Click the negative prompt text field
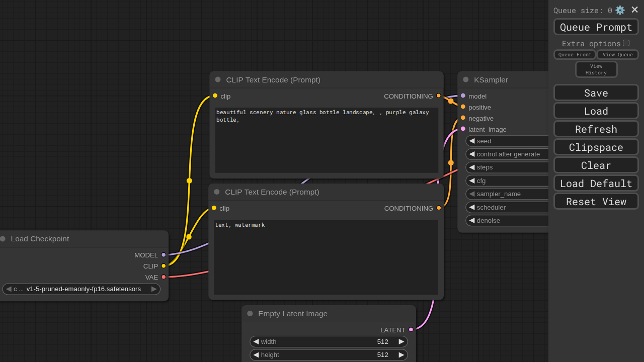This screenshot has width=644, height=362. 326,257
